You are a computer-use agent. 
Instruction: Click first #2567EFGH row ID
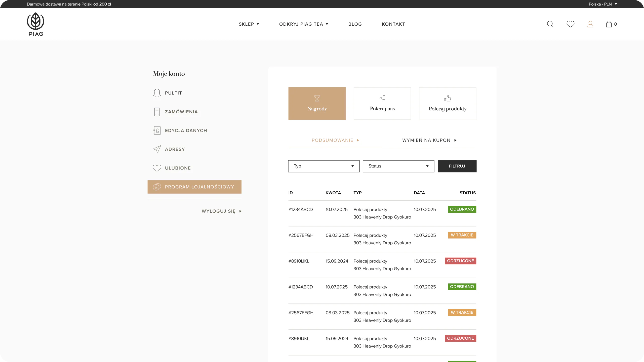pos(301,235)
